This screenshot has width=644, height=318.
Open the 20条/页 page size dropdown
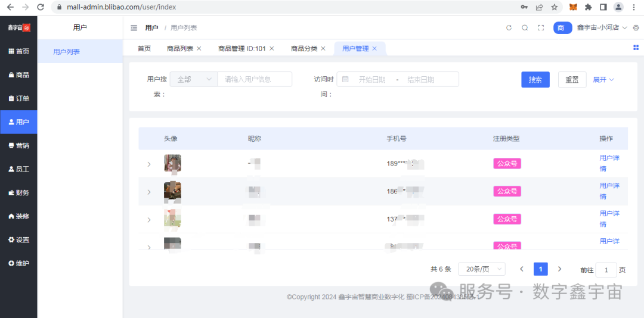(x=482, y=269)
